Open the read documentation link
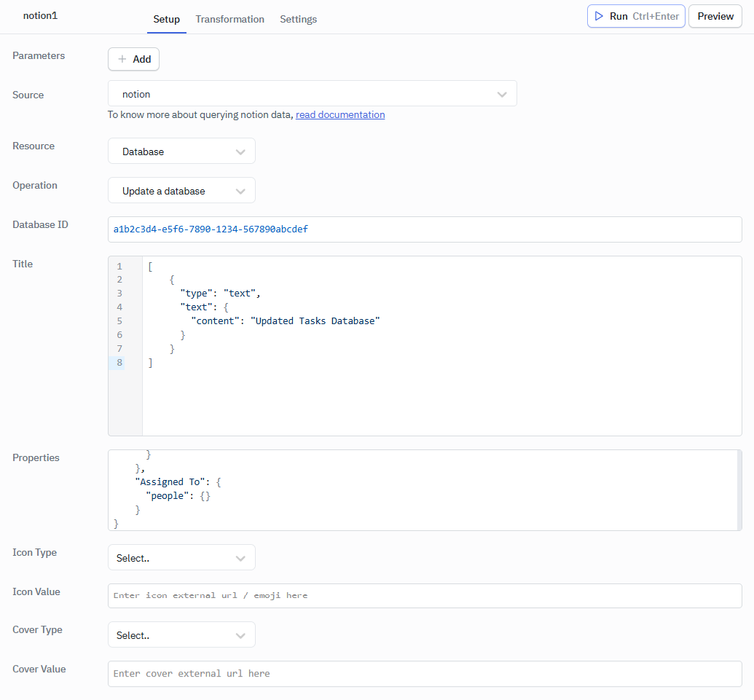This screenshot has width=754, height=700. pyautogui.click(x=339, y=114)
